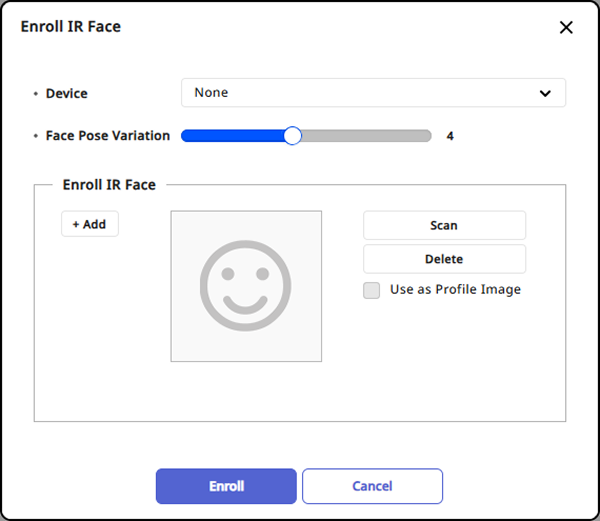Click the Delete button
The image size is (600, 521).
(x=444, y=259)
